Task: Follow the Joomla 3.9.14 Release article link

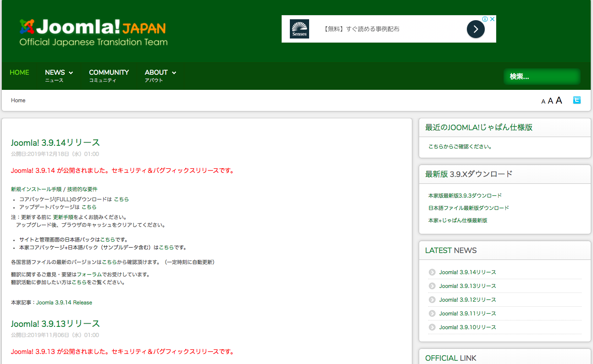Action: (x=64, y=302)
